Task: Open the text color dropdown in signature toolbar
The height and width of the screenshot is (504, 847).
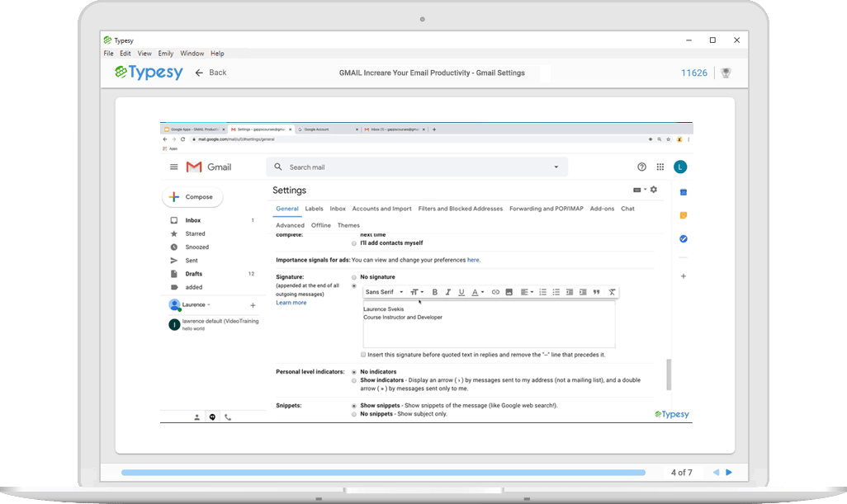Action: pyautogui.click(x=477, y=292)
